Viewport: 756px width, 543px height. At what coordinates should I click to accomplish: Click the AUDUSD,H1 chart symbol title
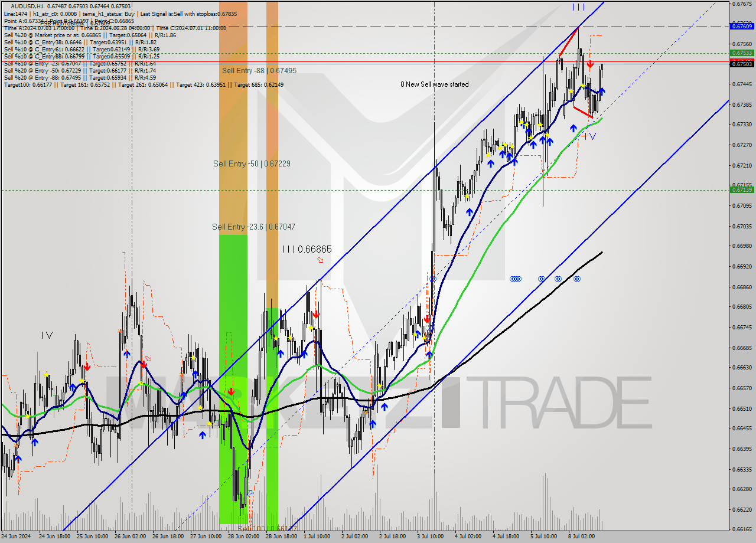(x=27, y=5)
